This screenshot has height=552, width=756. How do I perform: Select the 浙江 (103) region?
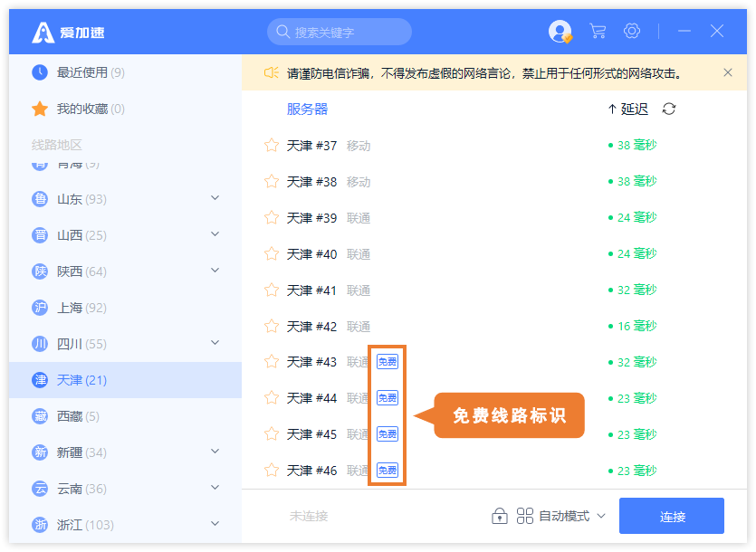pos(125,525)
